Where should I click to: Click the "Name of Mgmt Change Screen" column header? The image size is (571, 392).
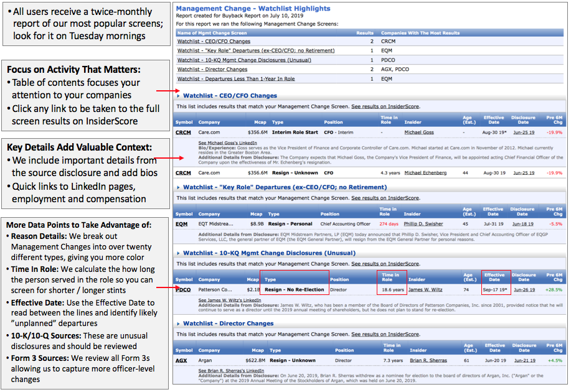tap(212, 33)
